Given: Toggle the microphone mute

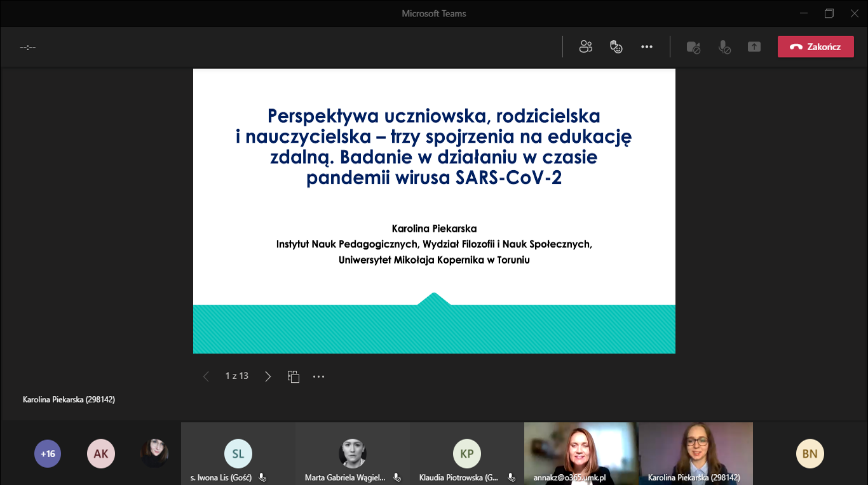Looking at the screenshot, I should point(724,47).
